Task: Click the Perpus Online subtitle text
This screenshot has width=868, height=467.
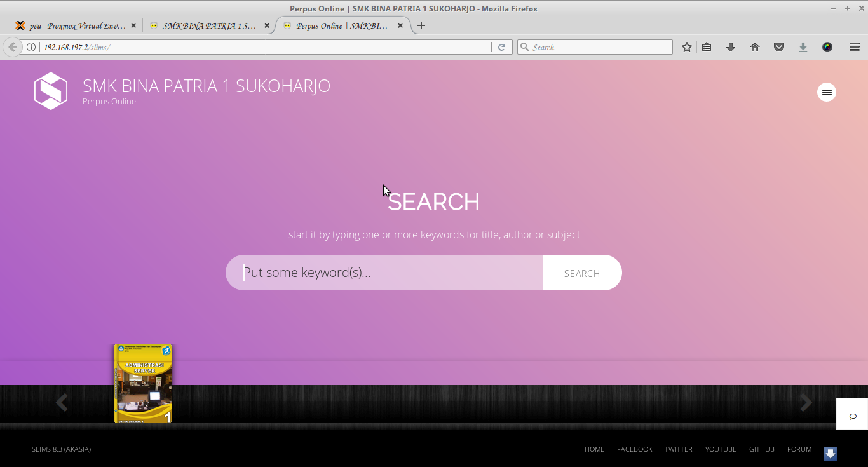Action: click(109, 101)
